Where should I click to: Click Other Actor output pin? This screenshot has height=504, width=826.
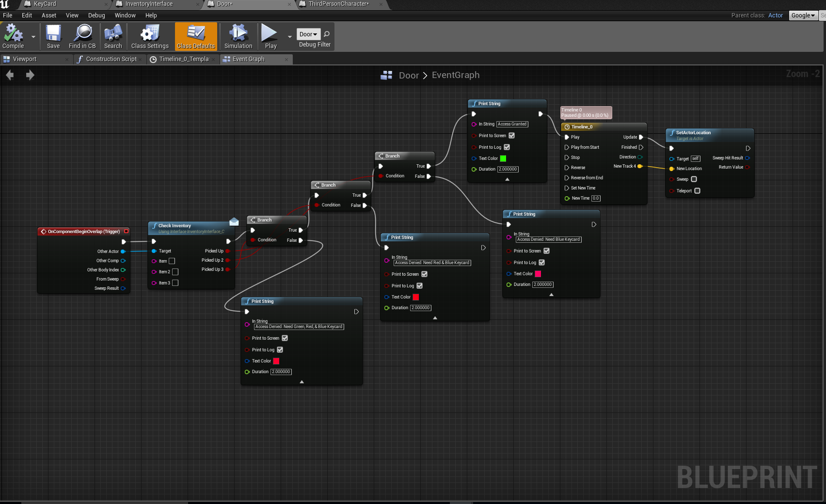coord(123,252)
